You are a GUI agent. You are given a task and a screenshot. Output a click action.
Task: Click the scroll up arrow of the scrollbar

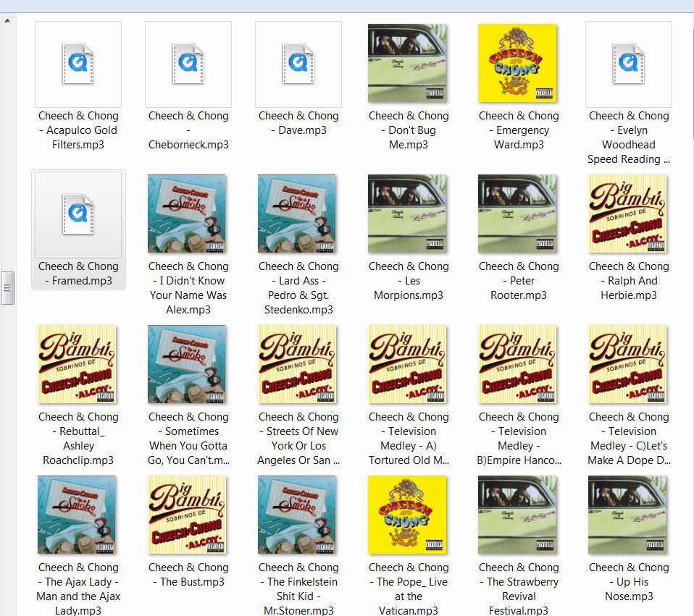[7, 20]
